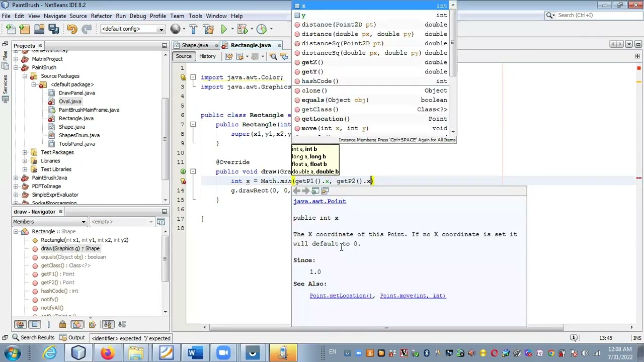Toggle Sort by Source in Navigator

pos(122,324)
